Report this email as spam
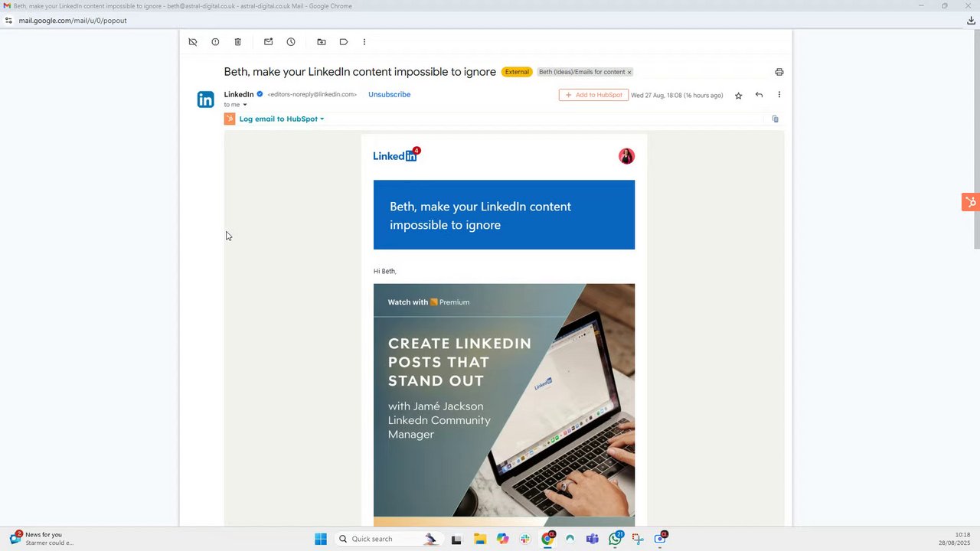This screenshot has height=551, width=980. coord(215,42)
